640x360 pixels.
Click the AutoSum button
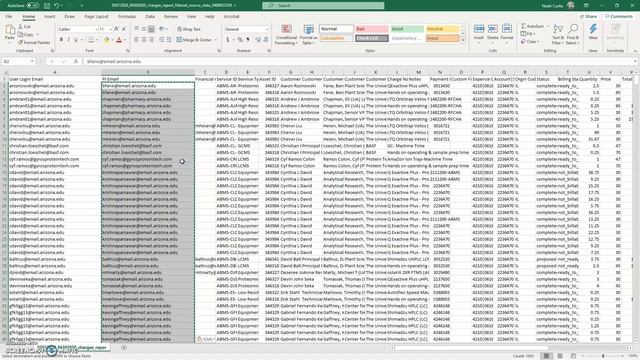point(534,26)
